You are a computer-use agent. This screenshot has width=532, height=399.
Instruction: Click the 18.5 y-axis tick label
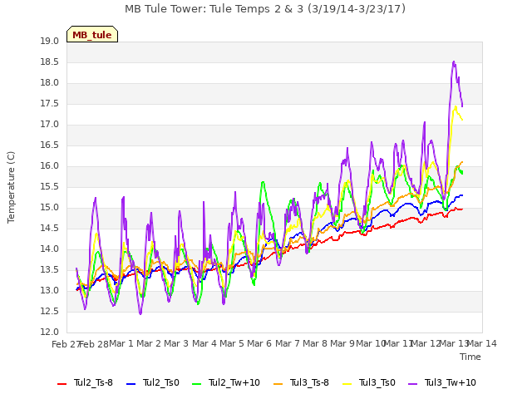[x=50, y=62]
